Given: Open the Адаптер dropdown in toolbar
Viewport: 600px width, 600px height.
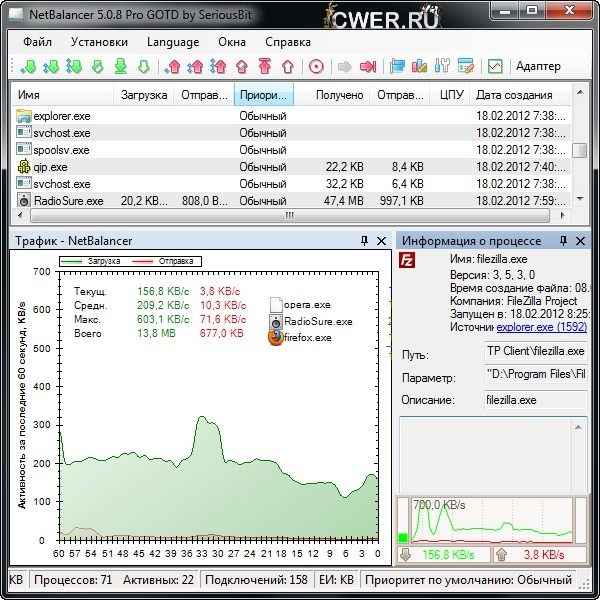Looking at the screenshot, I should click(x=538, y=67).
